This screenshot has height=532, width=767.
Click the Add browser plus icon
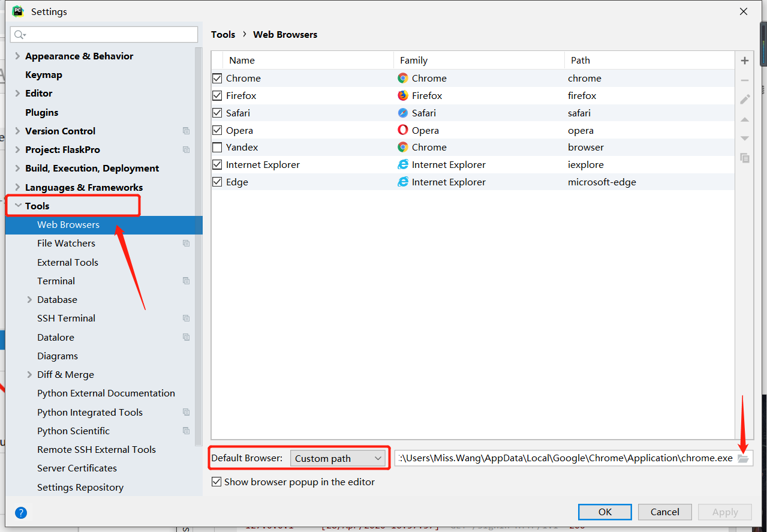click(x=745, y=61)
